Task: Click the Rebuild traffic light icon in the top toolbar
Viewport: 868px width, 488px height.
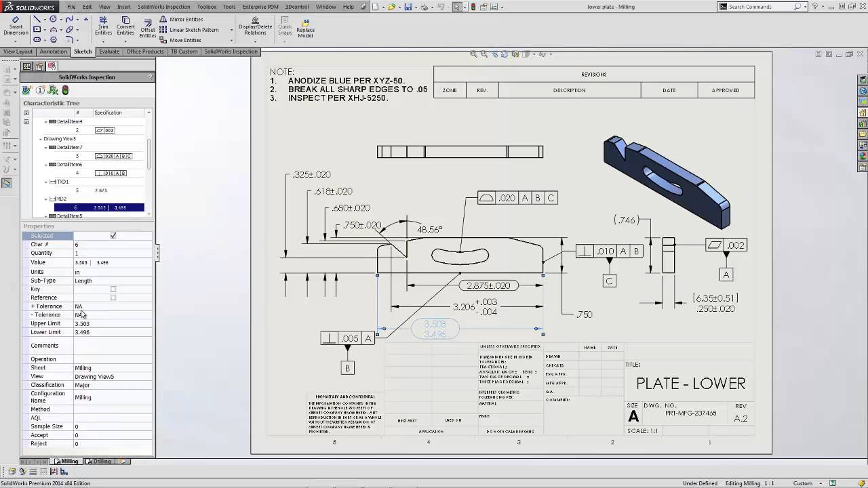Action: [473, 7]
